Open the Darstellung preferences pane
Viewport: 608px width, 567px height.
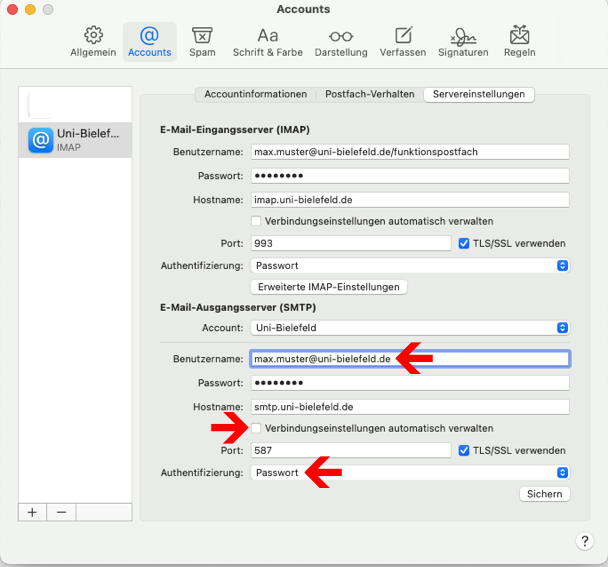[x=341, y=42]
